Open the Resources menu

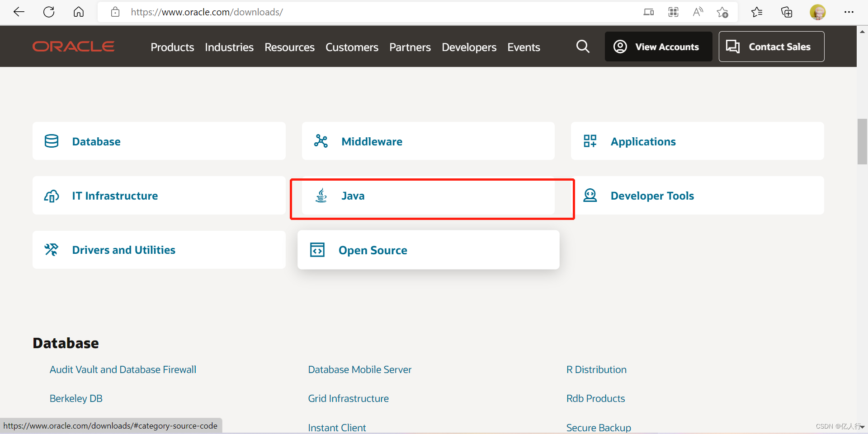[x=289, y=47]
